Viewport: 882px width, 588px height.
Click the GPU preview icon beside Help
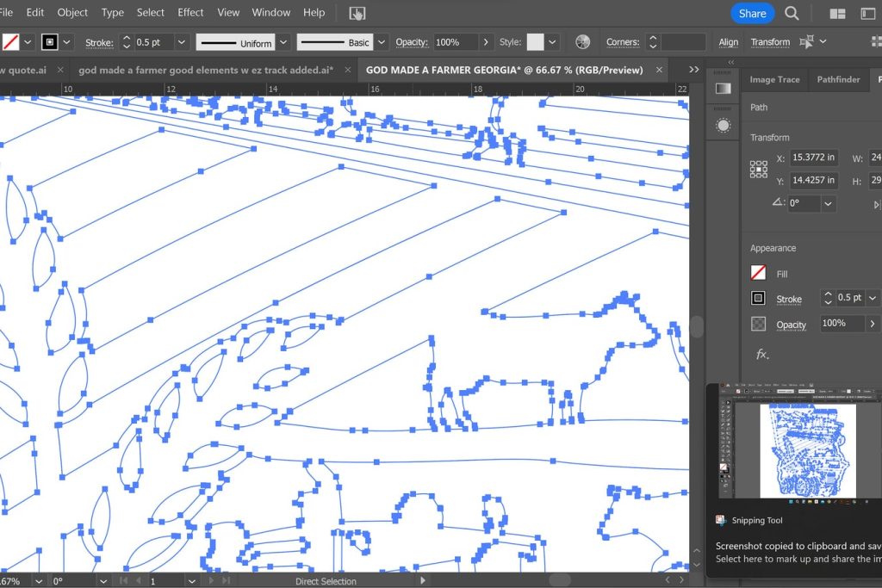357,13
